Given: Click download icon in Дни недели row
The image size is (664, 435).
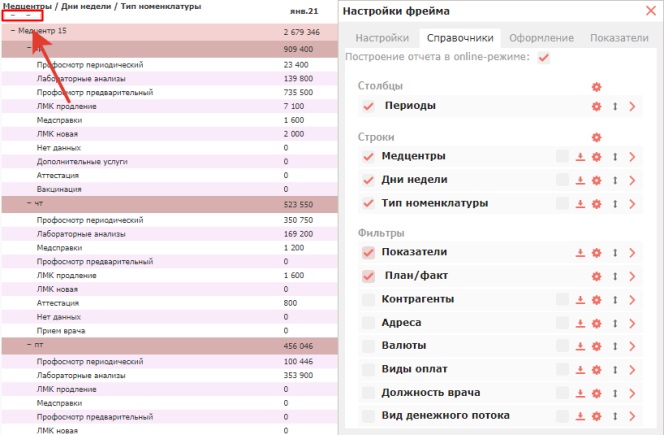Looking at the screenshot, I should [x=580, y=180].
